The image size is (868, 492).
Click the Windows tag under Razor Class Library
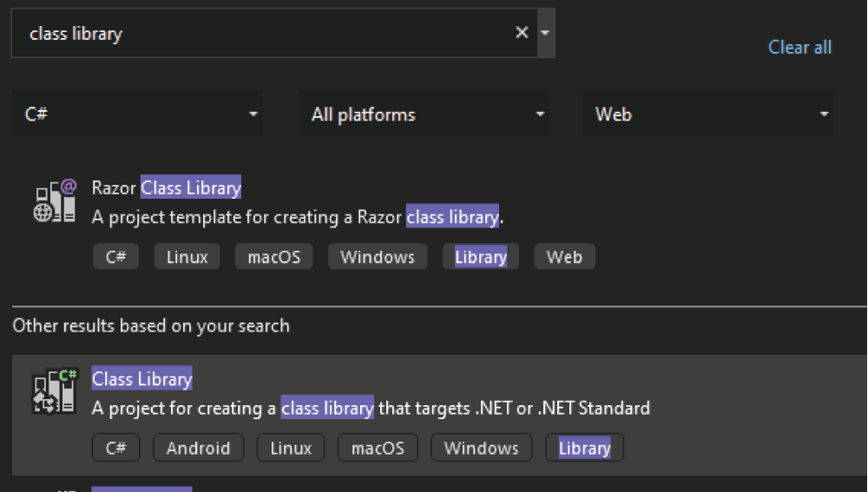[378, 257]
